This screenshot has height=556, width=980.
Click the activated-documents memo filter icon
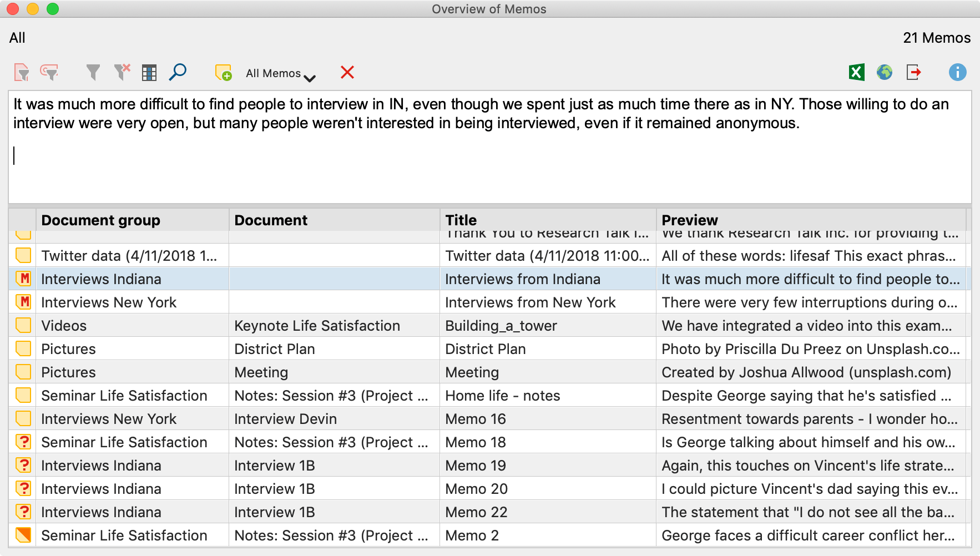[22, 73]
